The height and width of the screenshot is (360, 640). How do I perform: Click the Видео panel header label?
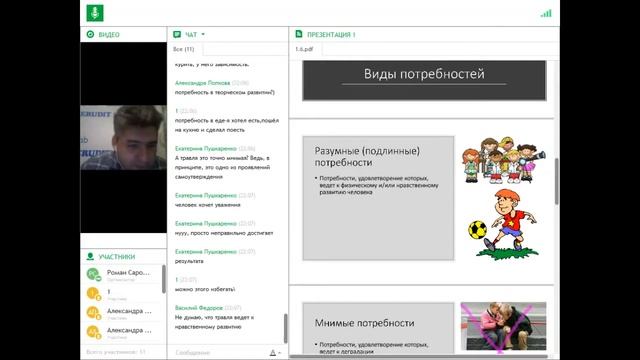(109, 35)
